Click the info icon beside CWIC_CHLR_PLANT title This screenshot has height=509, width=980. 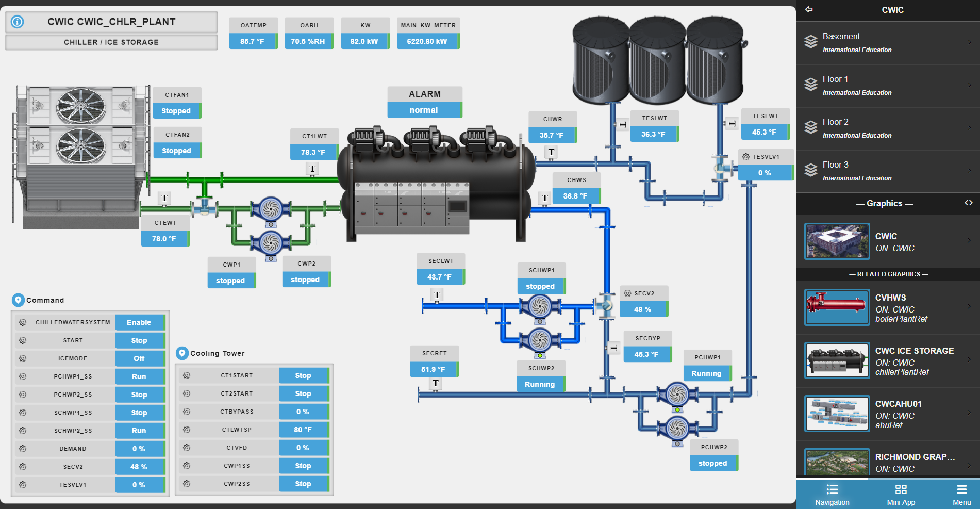(x=17, y=22)
